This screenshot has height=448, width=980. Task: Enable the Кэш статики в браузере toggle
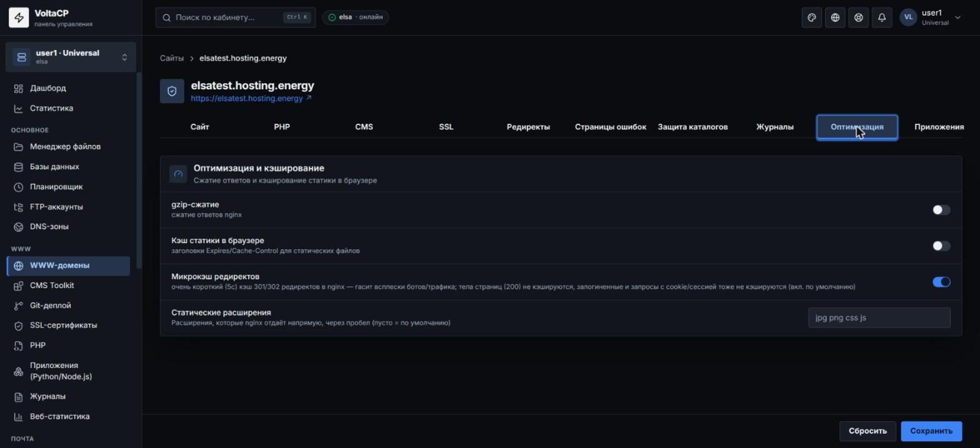coord(941,246)
